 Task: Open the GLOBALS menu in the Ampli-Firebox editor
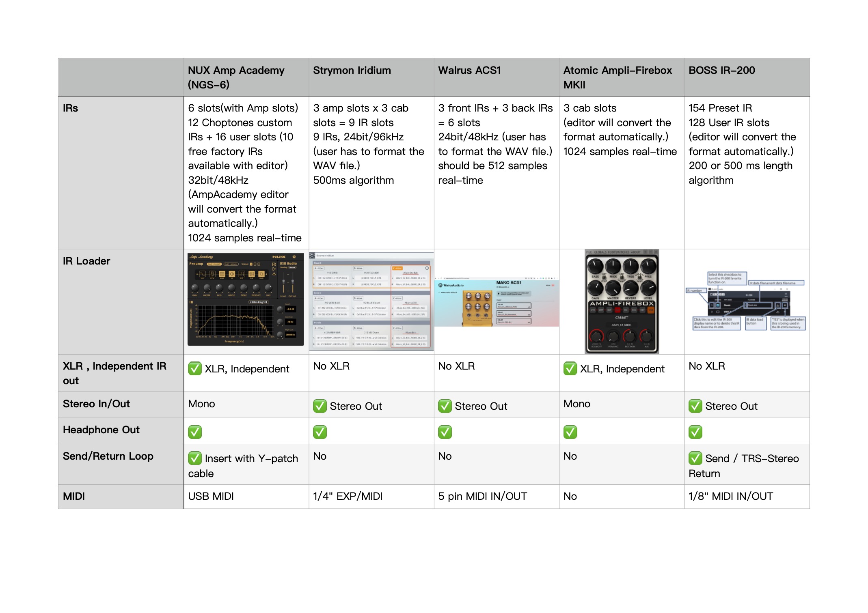coord(600,252)
